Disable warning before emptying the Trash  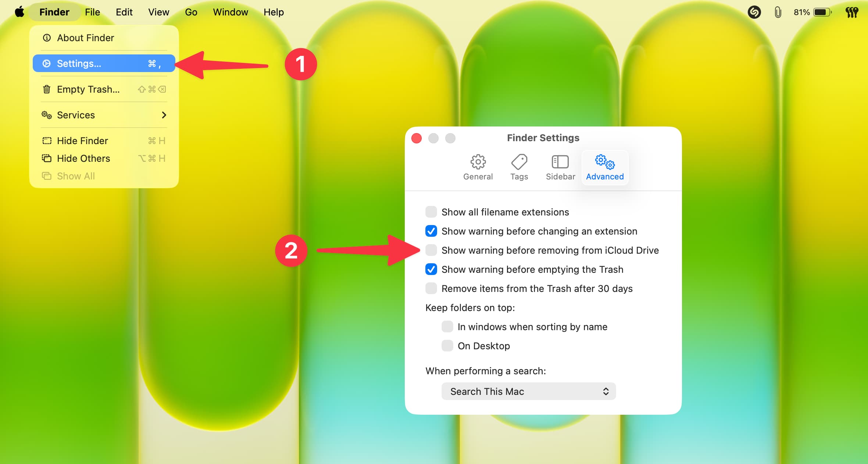[431, 270]
